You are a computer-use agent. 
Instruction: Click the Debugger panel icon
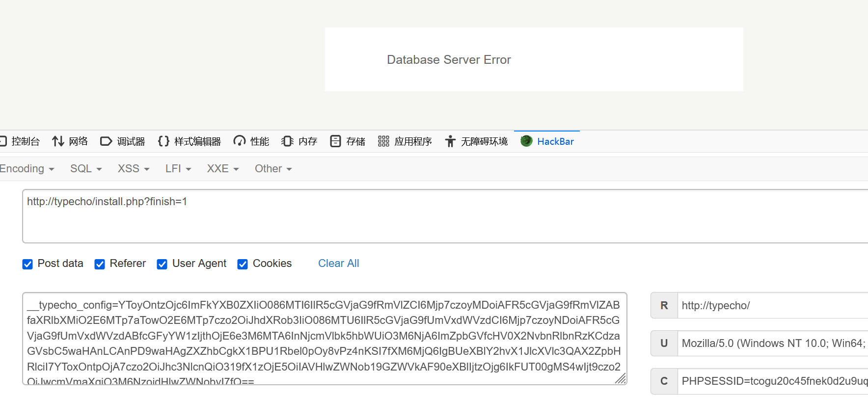106,141
